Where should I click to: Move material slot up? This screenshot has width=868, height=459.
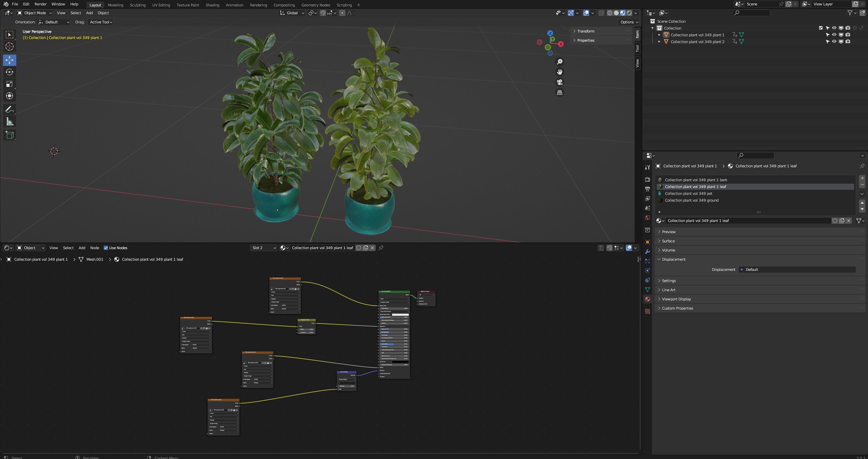862,203
